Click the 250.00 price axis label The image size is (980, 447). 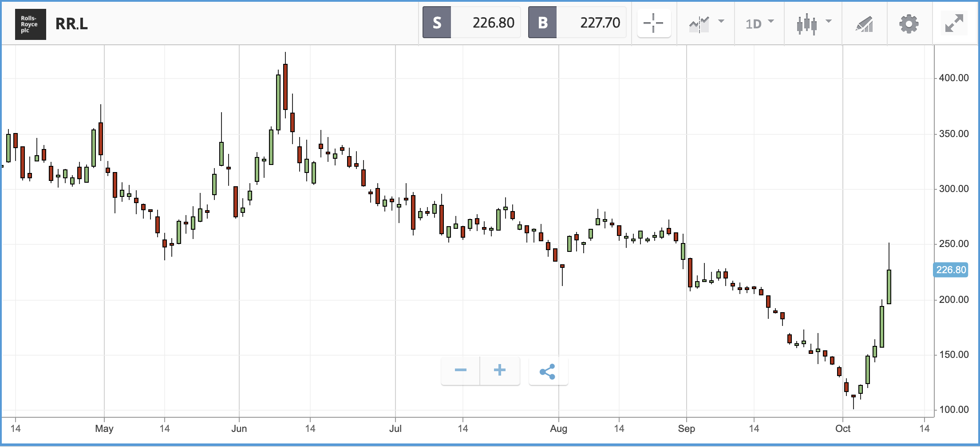954,244
